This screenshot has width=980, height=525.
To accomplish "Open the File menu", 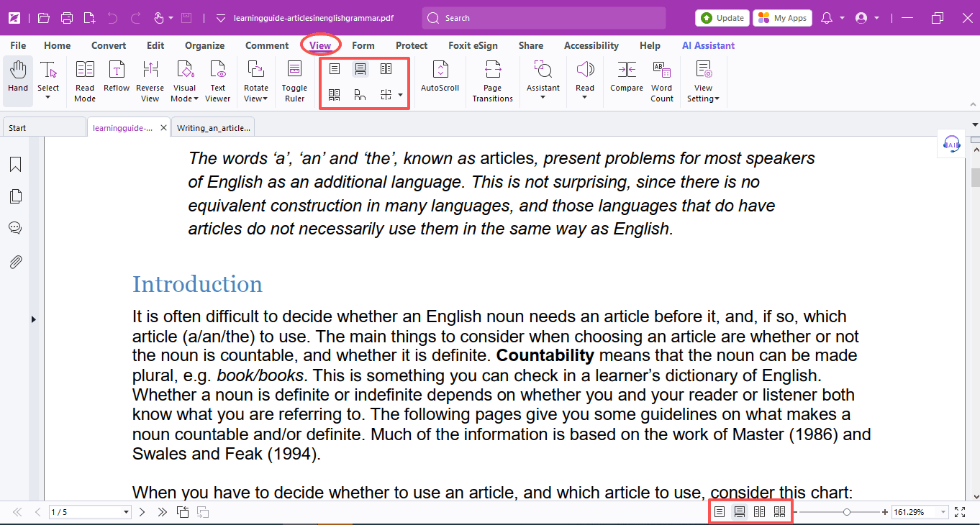I will [x=18, y=45].
